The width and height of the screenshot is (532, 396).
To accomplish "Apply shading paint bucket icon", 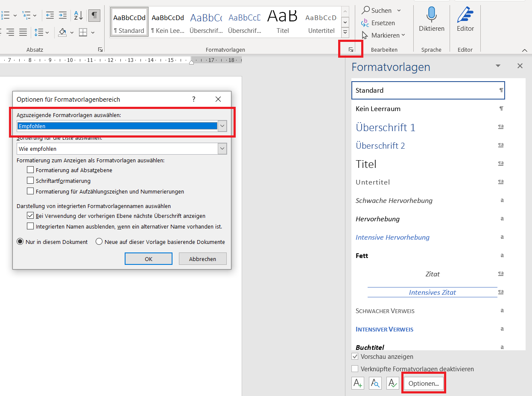I will (x=63, y=32).
